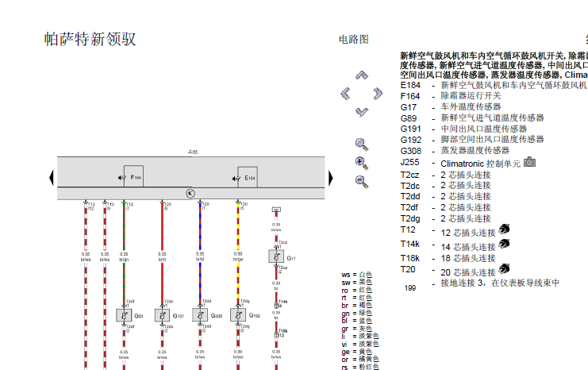Select the E184 switch box in the diagram
This screenshot has width=588, height=370.
(248, 177)
